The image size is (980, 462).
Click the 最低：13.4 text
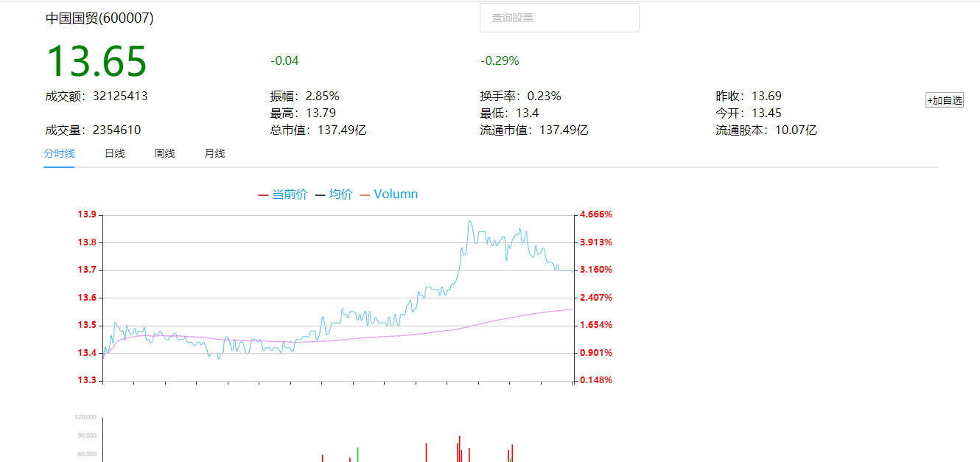(510, 113)
